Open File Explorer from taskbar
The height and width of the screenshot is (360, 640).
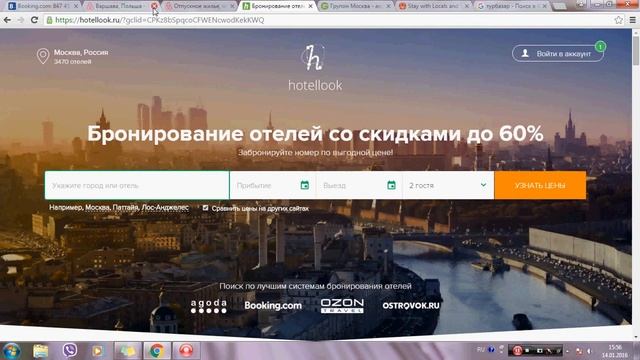(x=40, y=351)
